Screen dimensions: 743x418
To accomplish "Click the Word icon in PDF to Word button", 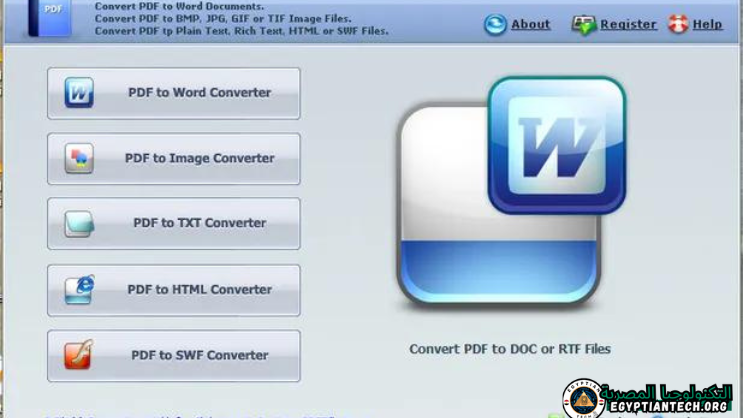I will [79, 93].
